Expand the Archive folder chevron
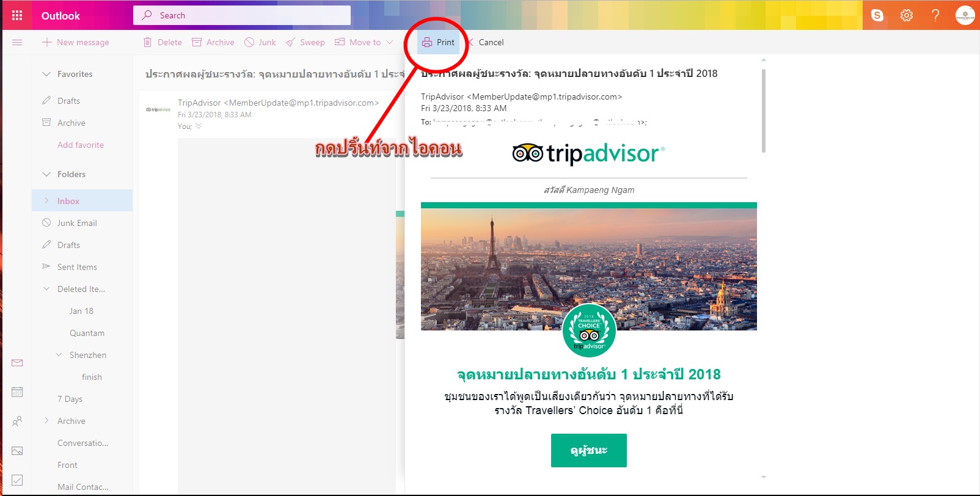This screenshot has height=496, width=980. tap(46, 421)
